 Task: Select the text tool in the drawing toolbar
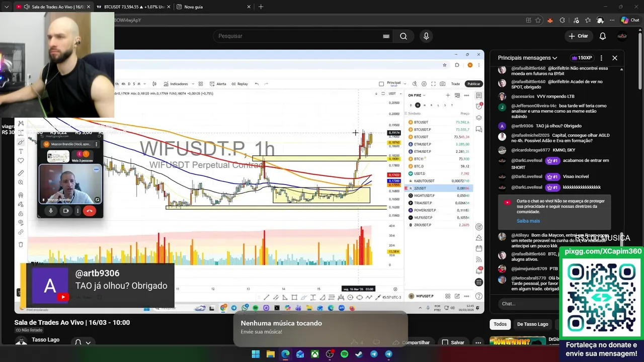21,151
